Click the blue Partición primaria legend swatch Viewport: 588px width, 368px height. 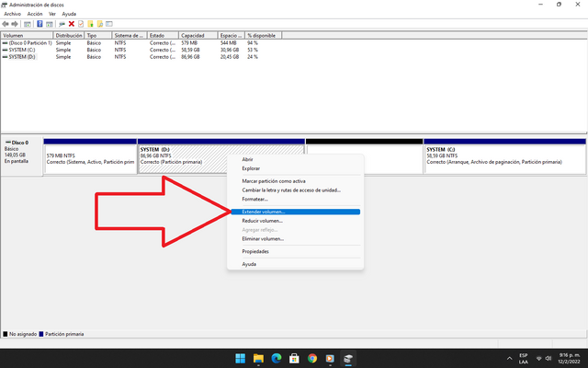41,334
